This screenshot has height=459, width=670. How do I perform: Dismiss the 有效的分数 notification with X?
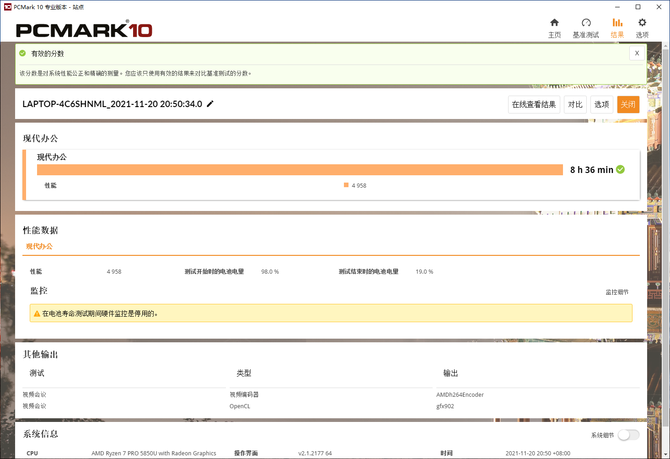(636, 54)
